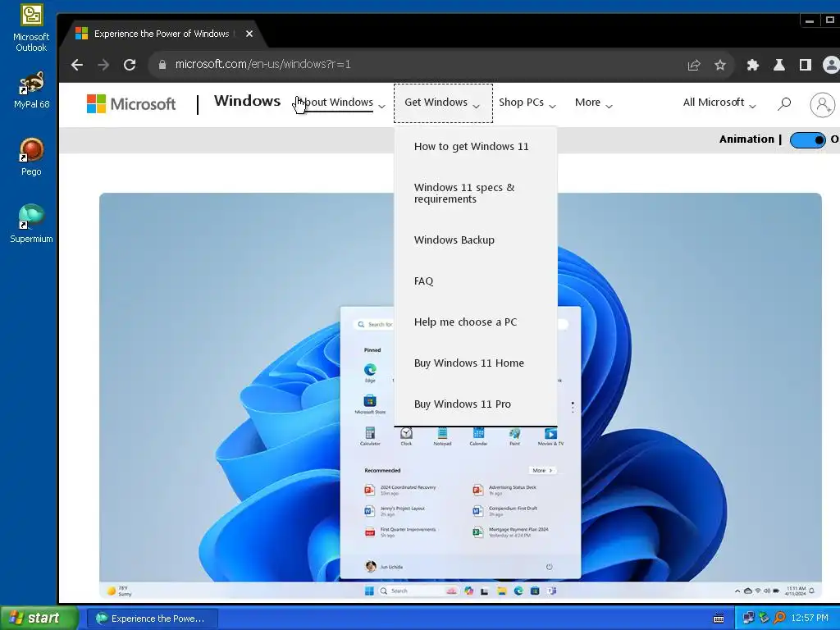The width and height of the screenshot is (840, 630).
Task: Click the Microsoft logo
Action: 131,103
